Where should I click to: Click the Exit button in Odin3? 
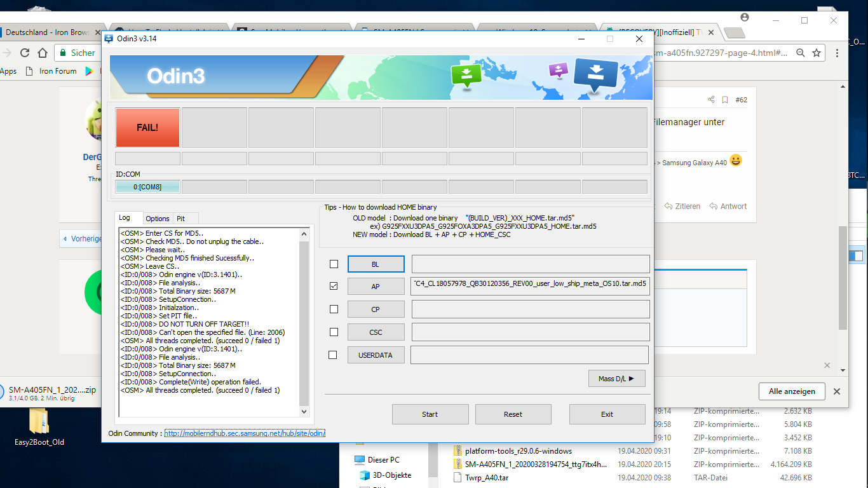point(607,414)
